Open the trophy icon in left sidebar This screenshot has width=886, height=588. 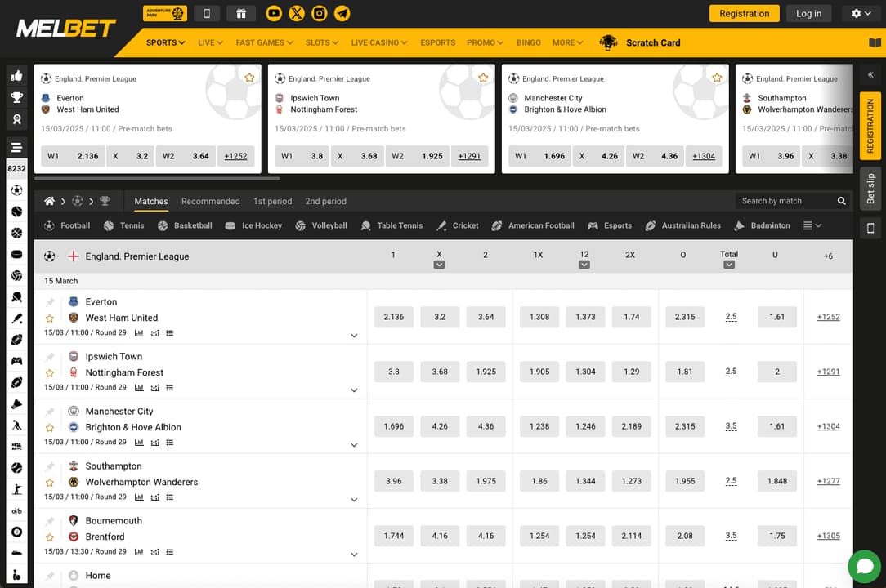coord(16,97)
